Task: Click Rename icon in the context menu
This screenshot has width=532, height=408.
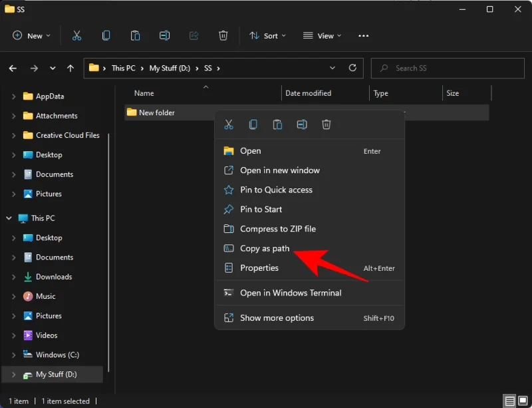Action: (302, 124)
